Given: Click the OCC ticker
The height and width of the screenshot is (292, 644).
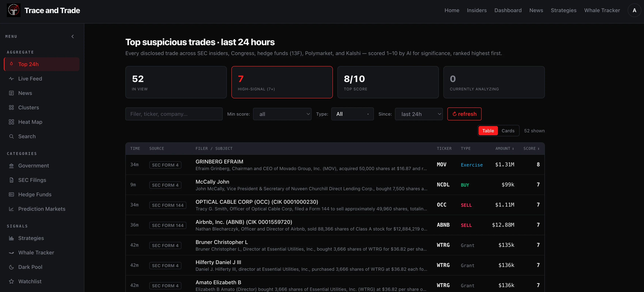Looking at the screenshot, I should 441,205.
